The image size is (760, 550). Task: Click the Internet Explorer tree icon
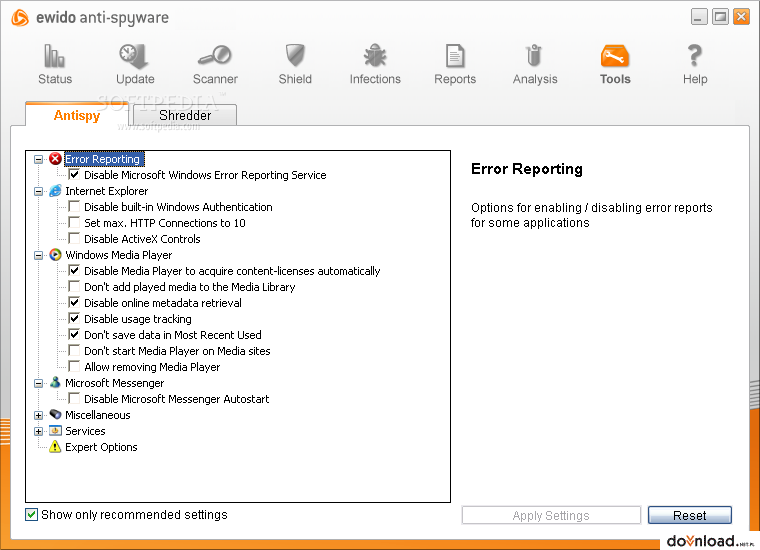pos(55,191)
